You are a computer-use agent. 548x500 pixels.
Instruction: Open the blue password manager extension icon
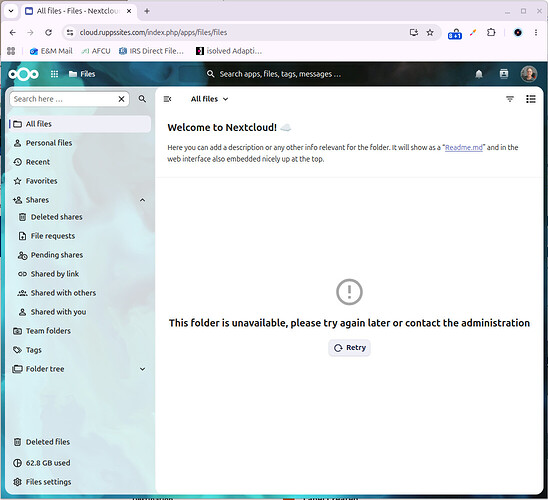click(455, 34)
